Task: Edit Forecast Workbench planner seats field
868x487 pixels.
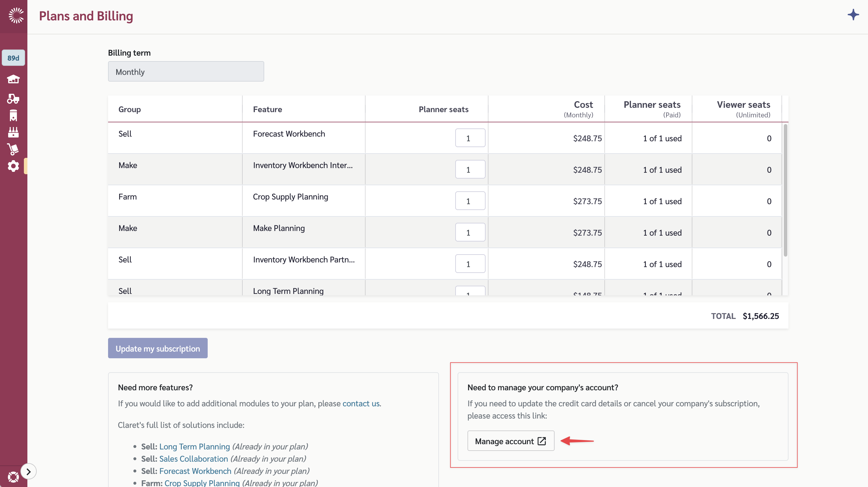Action: point(470,138)
